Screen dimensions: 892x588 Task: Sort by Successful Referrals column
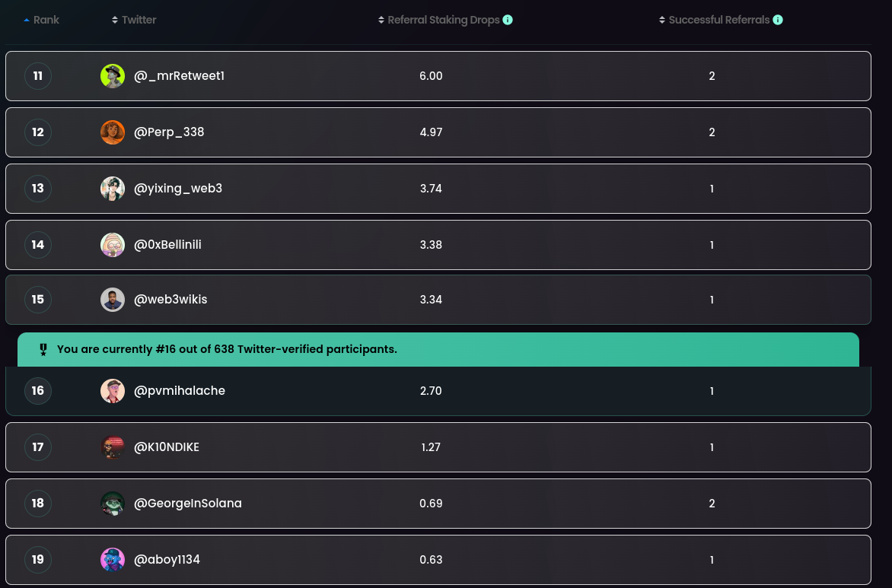point(715,20)
